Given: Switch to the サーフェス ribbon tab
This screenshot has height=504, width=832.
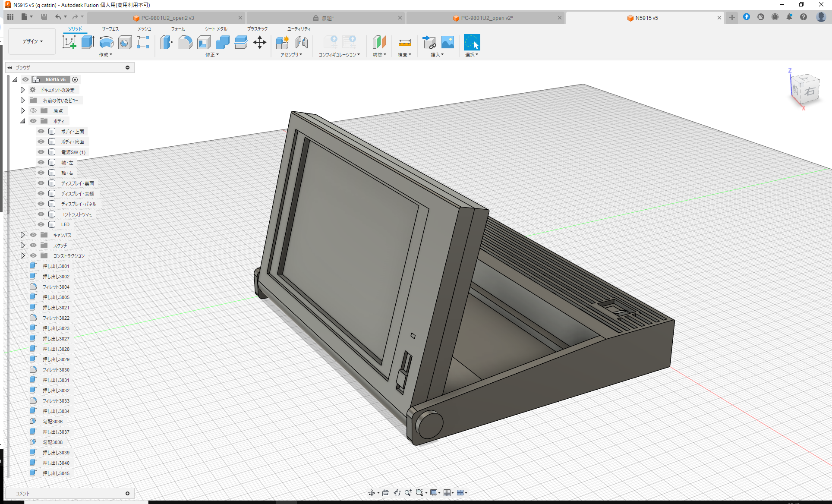Looking at the screenshot, I should (x=110, y=29).
